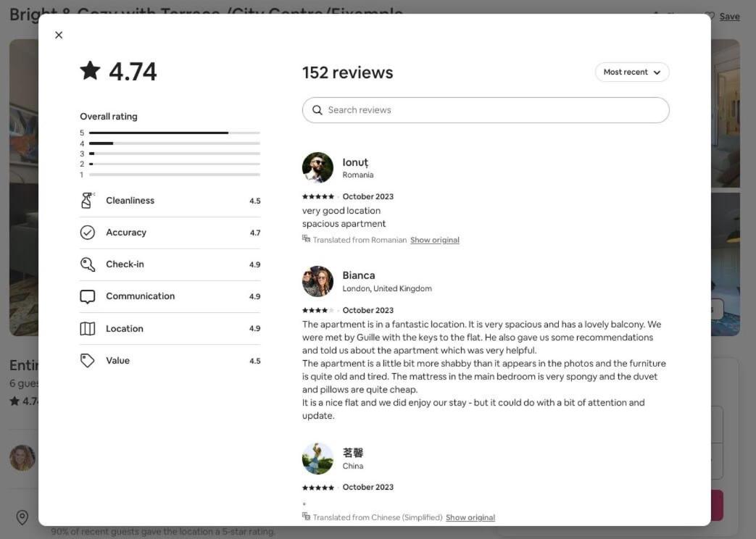Image resolution: width=756 pixels, height=539 pixels.
Task: Click the magnifier icon in search reviews
Action: pos(317,110)
